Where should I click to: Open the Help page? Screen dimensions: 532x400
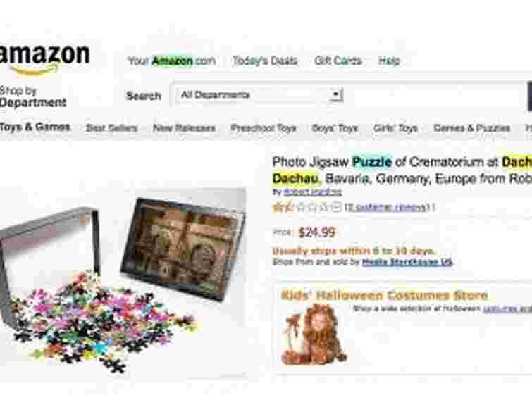(x=389, y=61)
